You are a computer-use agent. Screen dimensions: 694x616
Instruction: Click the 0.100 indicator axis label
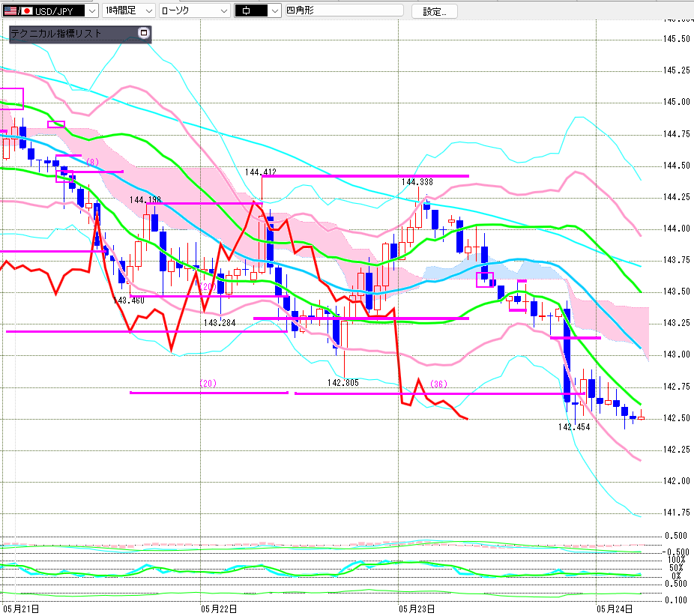[676, 600]
